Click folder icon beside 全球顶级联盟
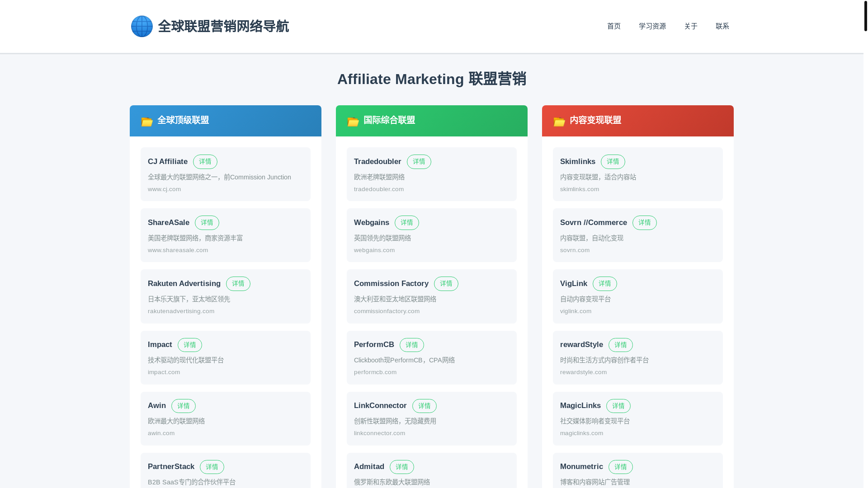The image size is (868, 488). pyautogui.click(x=147, y=121)
